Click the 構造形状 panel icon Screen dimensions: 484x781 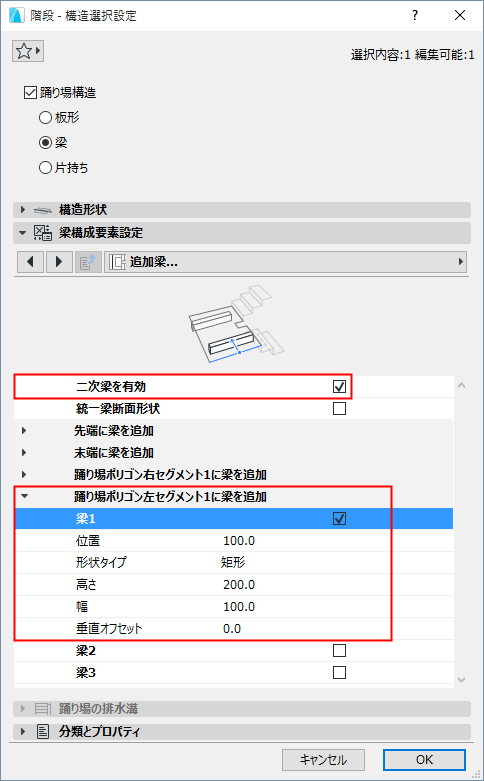point(43,210)
